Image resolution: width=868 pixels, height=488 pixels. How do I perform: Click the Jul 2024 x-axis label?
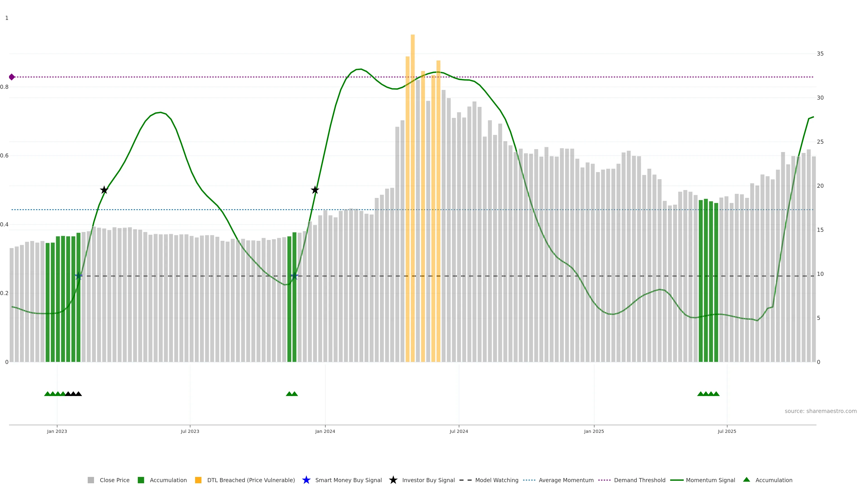tap(459, 432)
